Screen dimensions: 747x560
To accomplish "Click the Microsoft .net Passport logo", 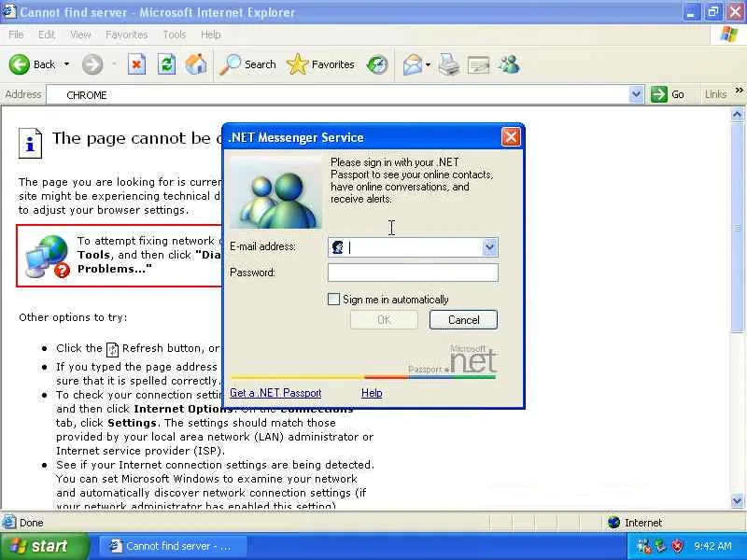I will (453, 360).
